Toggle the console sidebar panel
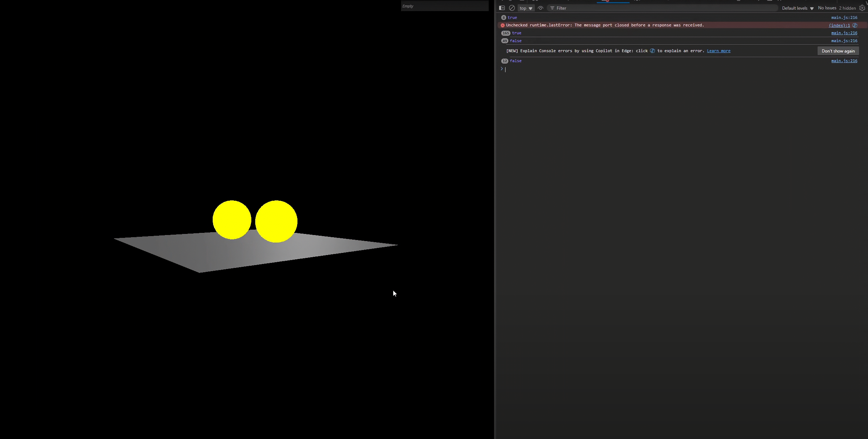Image resolution: width=868 pixels, height=439 pixels. (502, 8)
